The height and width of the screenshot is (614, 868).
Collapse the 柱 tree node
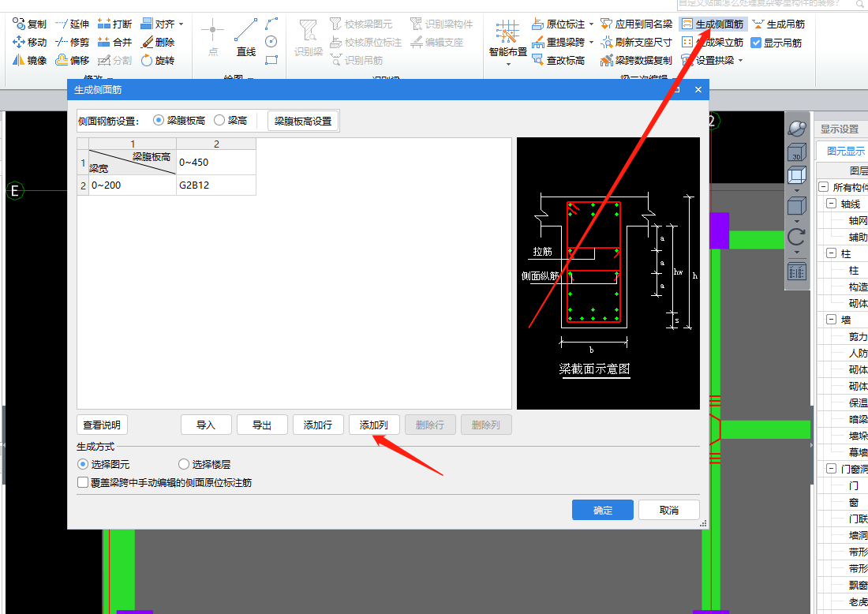831,253
